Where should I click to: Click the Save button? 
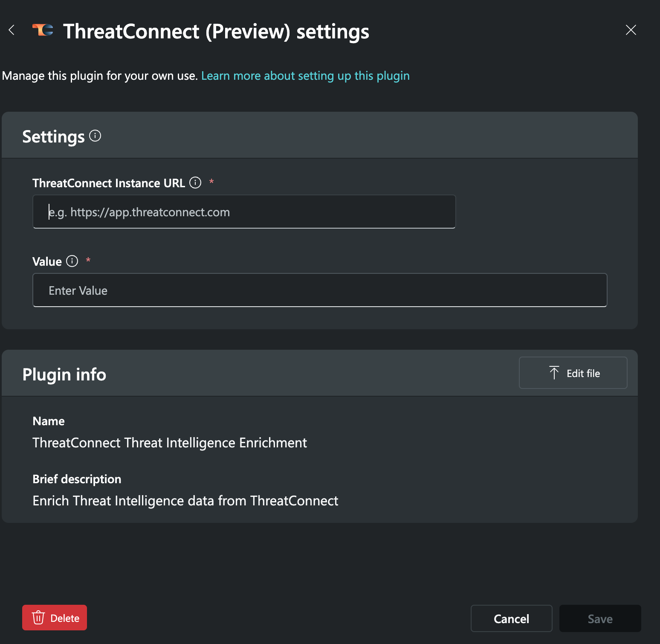pyautogui.click(x=600, y=618)
